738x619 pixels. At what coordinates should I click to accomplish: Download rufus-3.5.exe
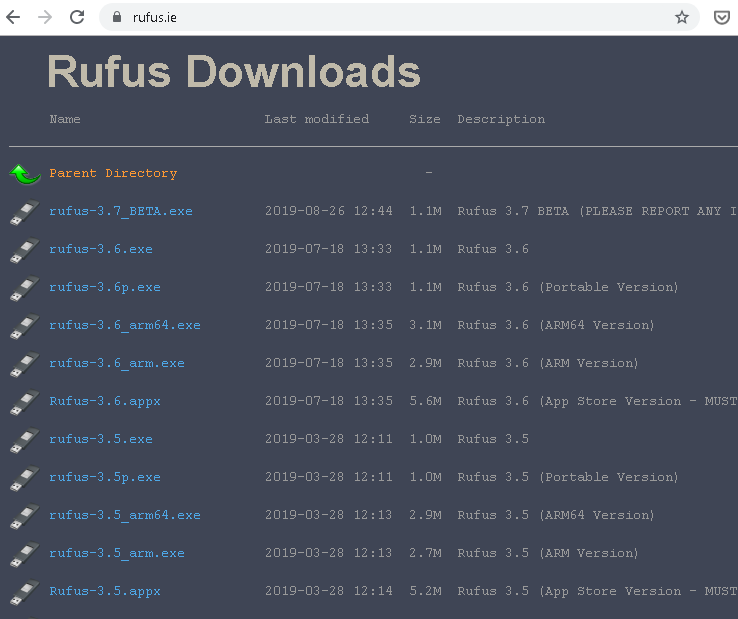pos(101,439)
